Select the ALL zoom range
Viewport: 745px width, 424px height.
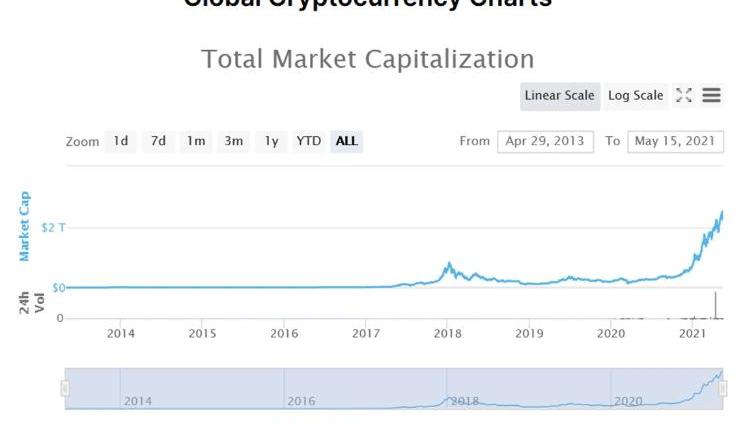(x=347, y=141)
